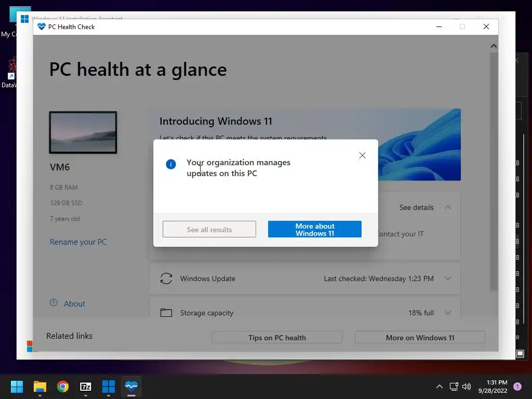The height and width of the screenshot is (399, 532).
Task: Click the blue info icon in dialog
Action: 170,164
